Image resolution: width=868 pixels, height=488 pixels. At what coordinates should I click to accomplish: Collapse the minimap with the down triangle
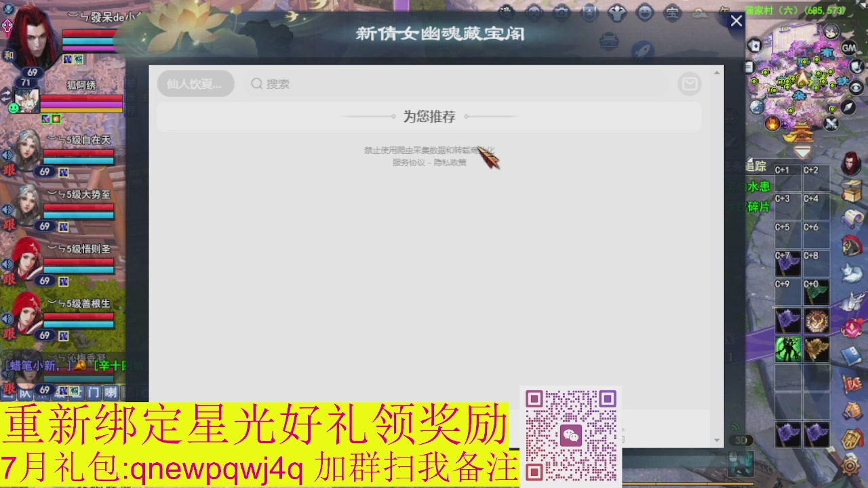[x=802, y=150]
